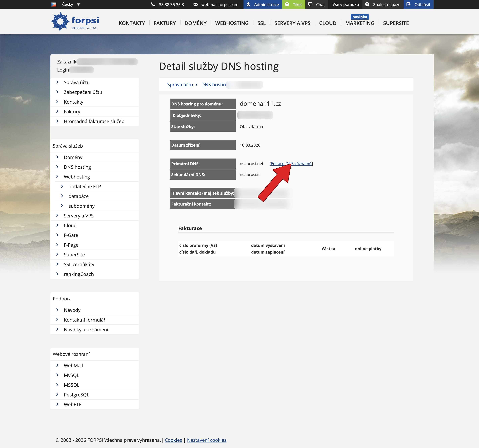Log out using the Odhlásit exit icon
Screen dimensions: 479x448
(409, 4)
